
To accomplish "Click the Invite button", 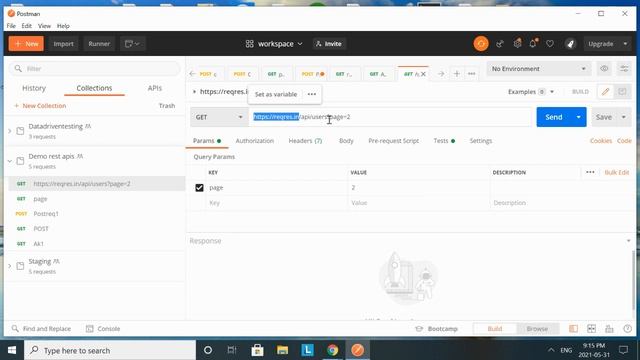I will (x=329, y=44).
